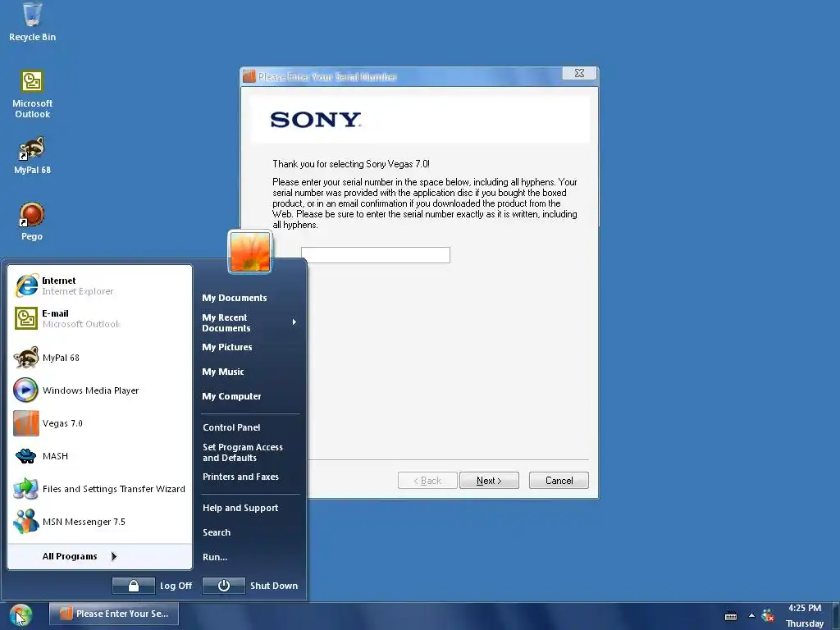Launch MSN Messenger 7.5 from the Start menu
This screenshot has width=840, height=630.
[x=99, y=521]
